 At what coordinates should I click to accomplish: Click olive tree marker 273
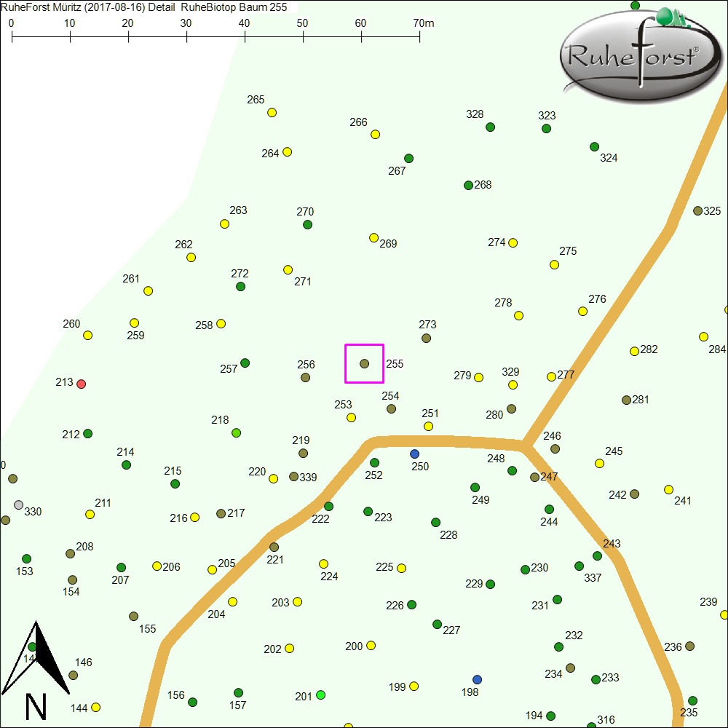click(426, 338)
